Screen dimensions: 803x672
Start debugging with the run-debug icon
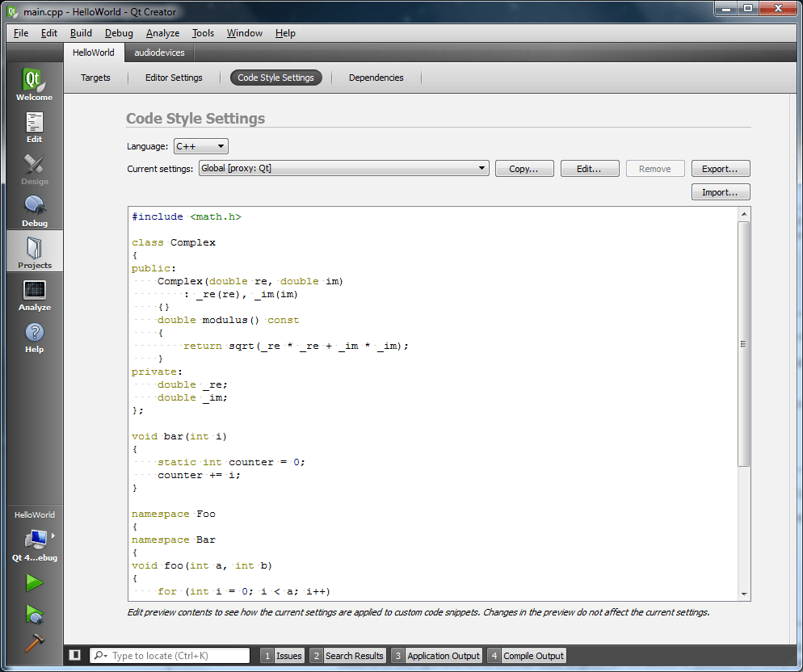point(33,614)
